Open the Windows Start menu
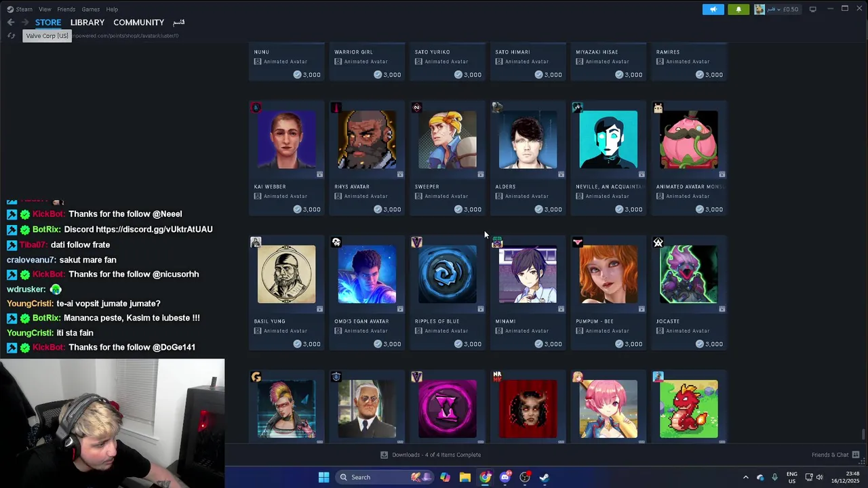The image size is (868, 488). (323, 477)
